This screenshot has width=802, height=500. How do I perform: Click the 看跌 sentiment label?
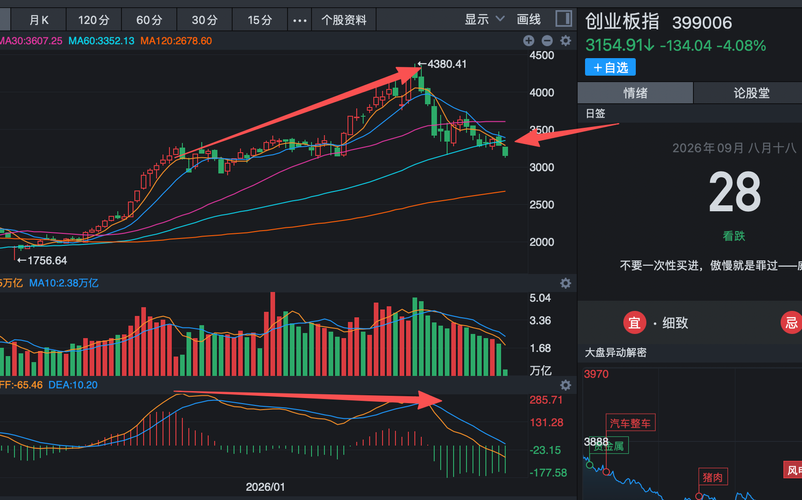tap(734, 236)
